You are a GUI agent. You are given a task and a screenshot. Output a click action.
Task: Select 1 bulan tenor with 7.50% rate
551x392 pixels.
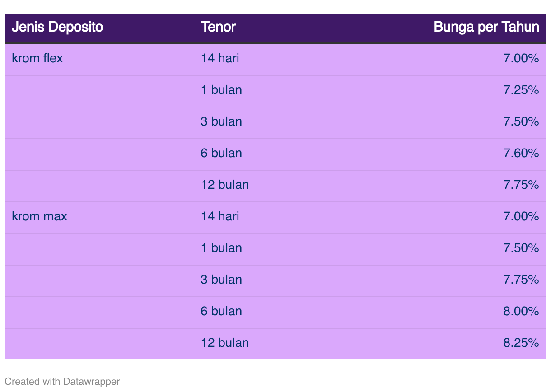tap(221, 248)
